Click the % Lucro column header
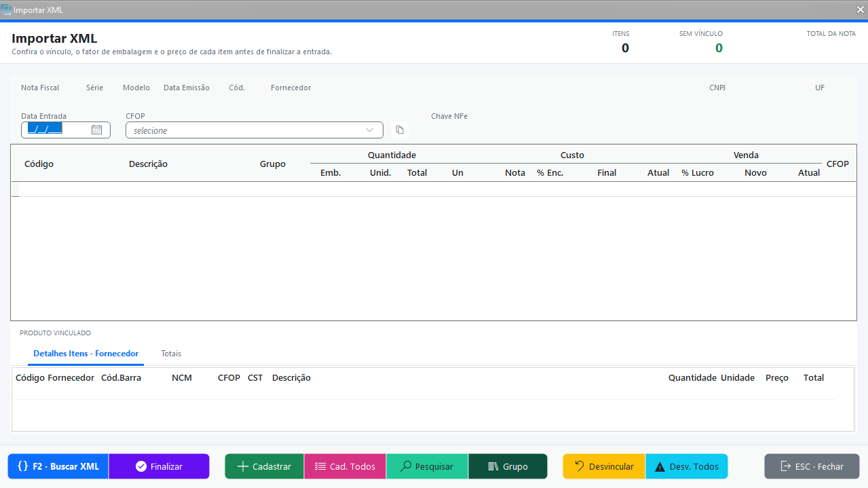The image size is (868, 488). pos(698,173)
